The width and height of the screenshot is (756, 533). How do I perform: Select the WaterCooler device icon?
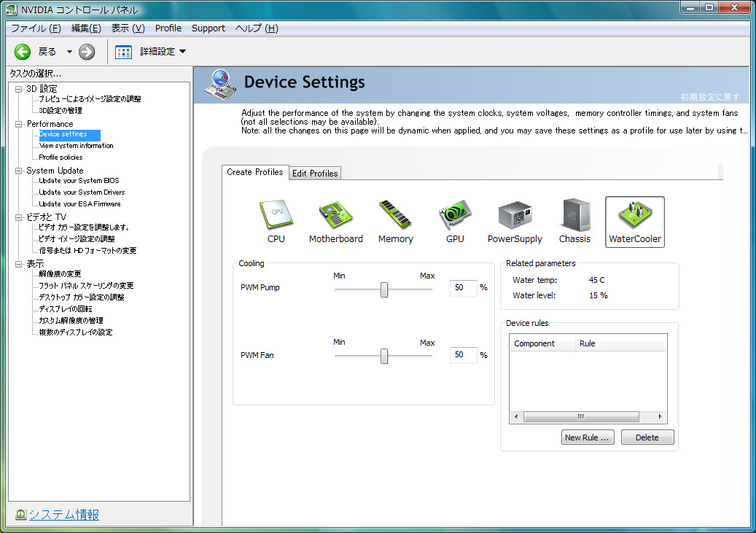[634, 222]
